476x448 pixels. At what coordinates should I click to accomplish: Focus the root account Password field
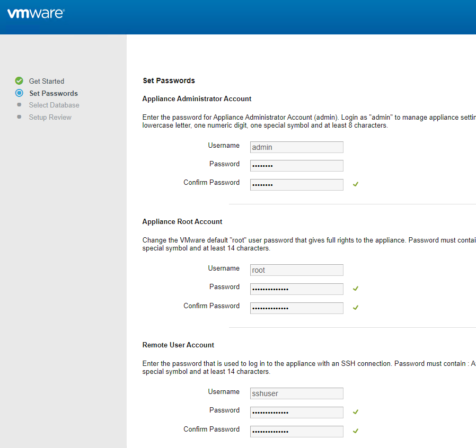pos(297,289)
